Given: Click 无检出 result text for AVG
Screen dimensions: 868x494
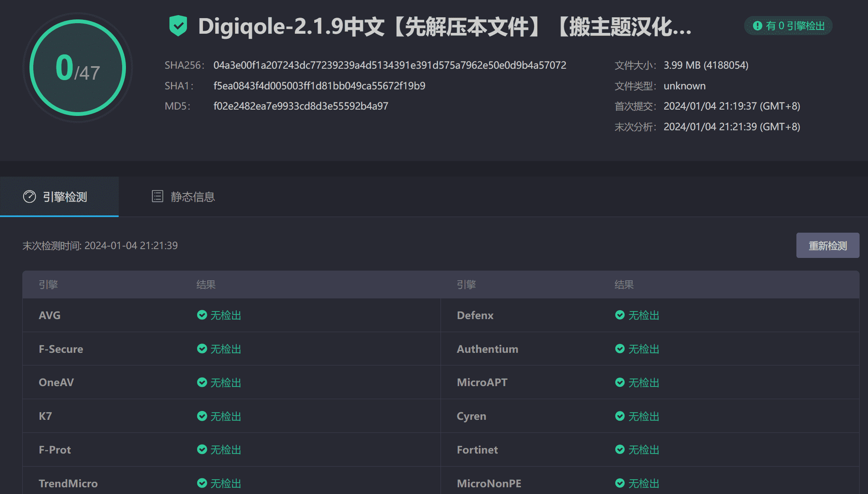Looking at the screenshot, I should 226,315.
